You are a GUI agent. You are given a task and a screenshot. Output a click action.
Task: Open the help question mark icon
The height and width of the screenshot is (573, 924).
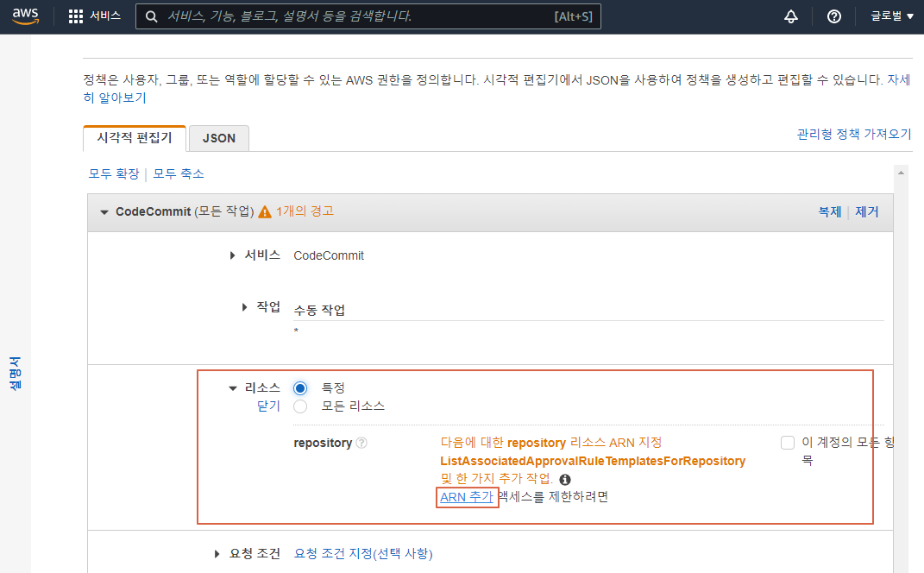point(833,16)
